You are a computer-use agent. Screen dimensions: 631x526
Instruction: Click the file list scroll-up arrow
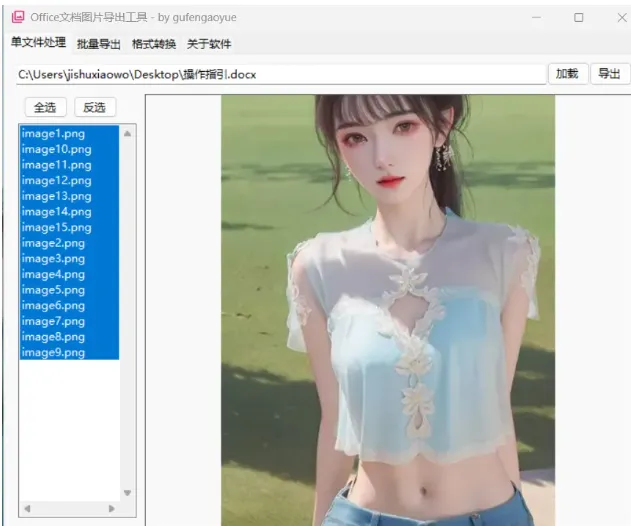(128, 134)
